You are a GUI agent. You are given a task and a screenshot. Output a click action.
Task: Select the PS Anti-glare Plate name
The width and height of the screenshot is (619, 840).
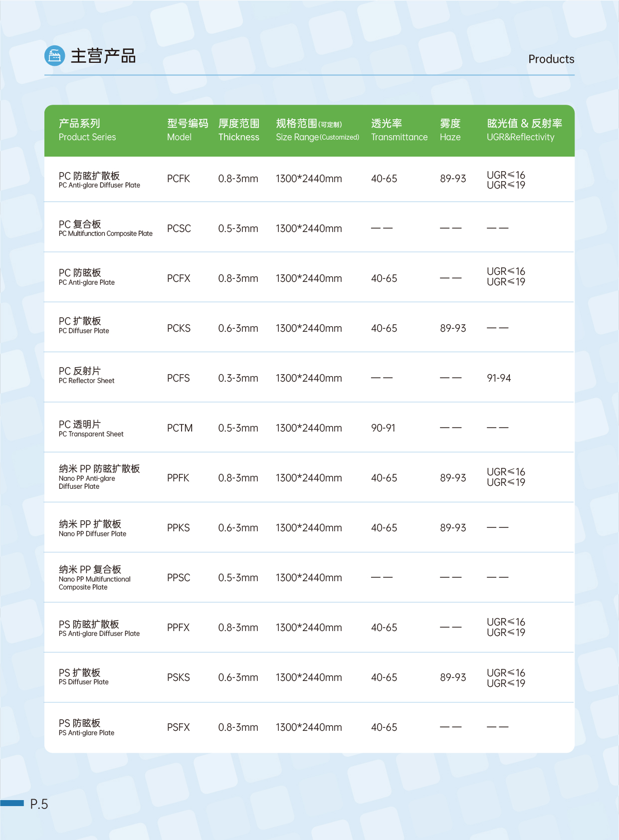coord(86,728)
